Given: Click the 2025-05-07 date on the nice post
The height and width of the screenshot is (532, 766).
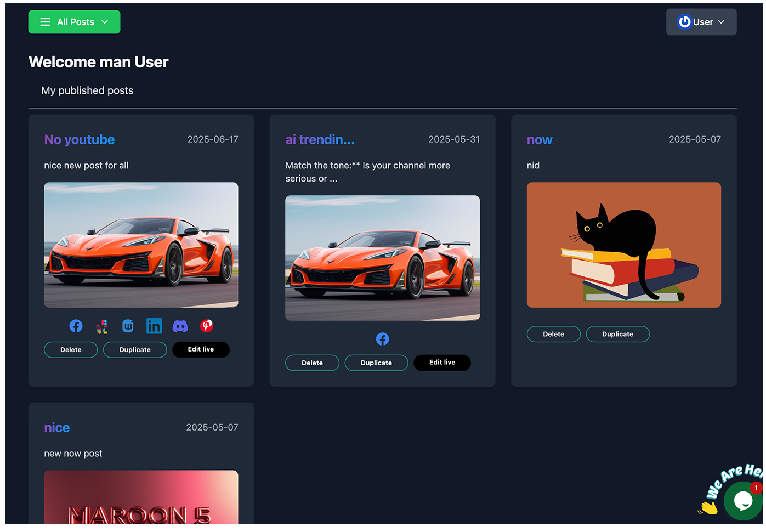Looking at the screenshot, I should [x=212, y=427].
